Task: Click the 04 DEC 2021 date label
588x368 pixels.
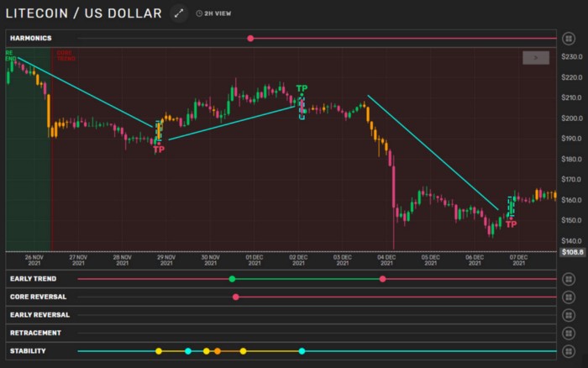Action: tap(386, 260)
